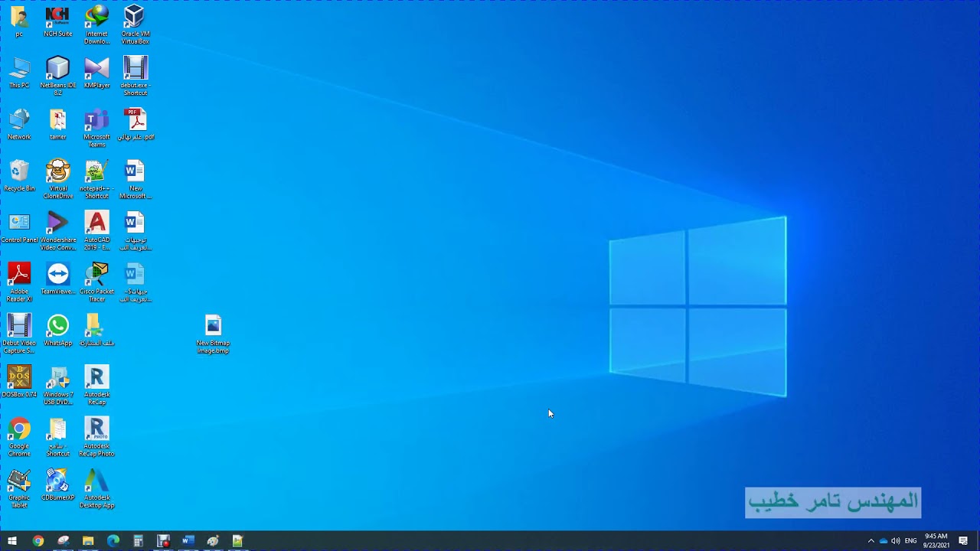This screenshot has width=980, height=551.
Task: Open Paint from the taskbar
Action: pos(213,541)
